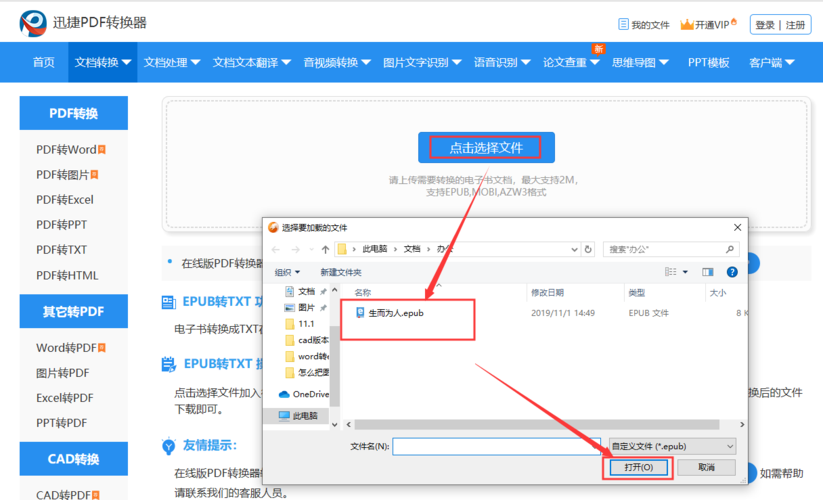Click the 文件名(N) input field
The width and height of the screenshot is (823, 500).
496,446
